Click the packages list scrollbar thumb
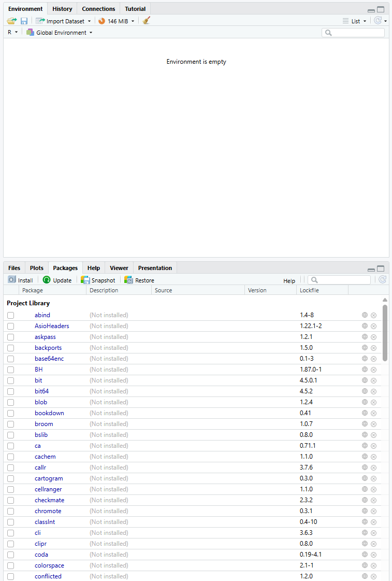The image size is (392, 581). (x=385, y=333)
